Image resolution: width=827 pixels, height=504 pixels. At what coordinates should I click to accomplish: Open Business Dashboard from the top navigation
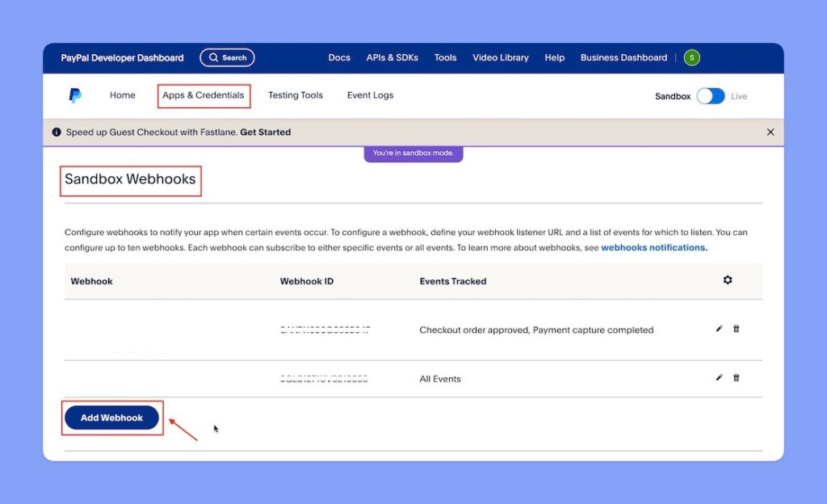tap(623, 57)
